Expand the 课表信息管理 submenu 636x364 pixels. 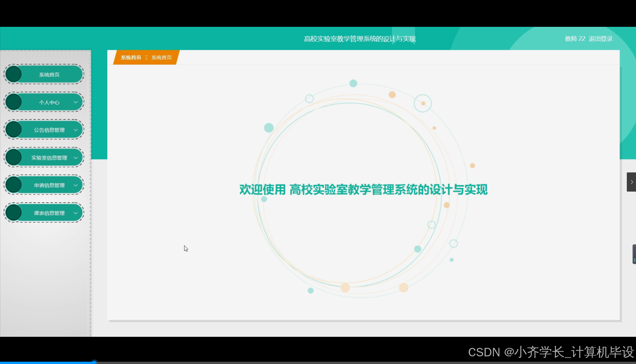click(x=77, y=212)
